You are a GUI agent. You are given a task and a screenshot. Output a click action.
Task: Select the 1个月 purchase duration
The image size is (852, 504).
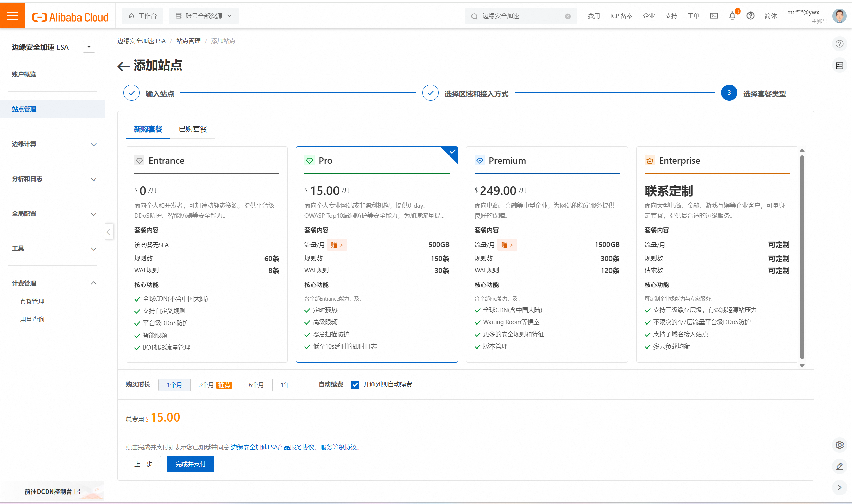click(174, 385)
